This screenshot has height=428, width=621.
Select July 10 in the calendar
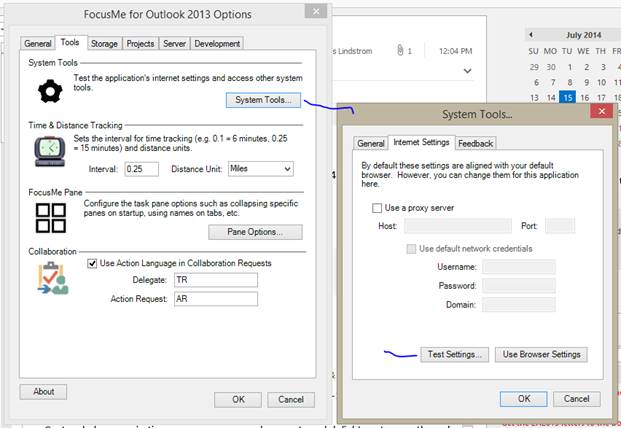tap(601, 82)
